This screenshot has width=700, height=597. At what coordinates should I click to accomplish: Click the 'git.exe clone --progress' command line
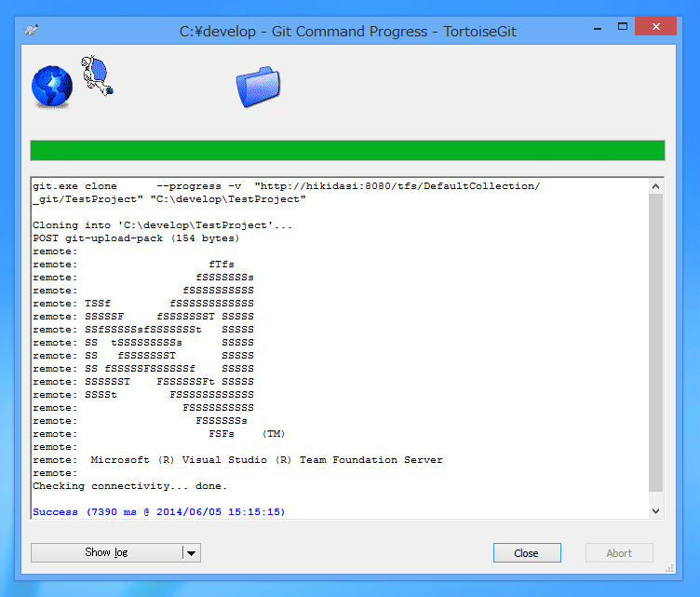pos(286,186)
